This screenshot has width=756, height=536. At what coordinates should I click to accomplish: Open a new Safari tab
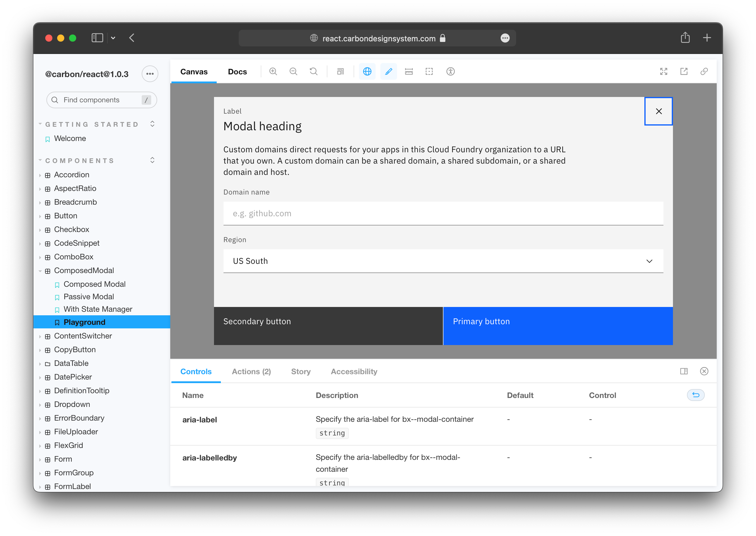tap(707, 38)
